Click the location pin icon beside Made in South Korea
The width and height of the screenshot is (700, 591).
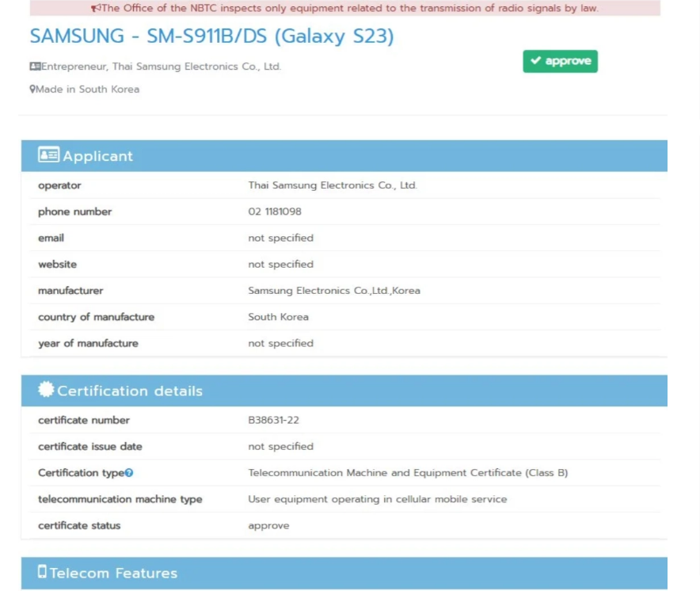[x=32, y=90]
